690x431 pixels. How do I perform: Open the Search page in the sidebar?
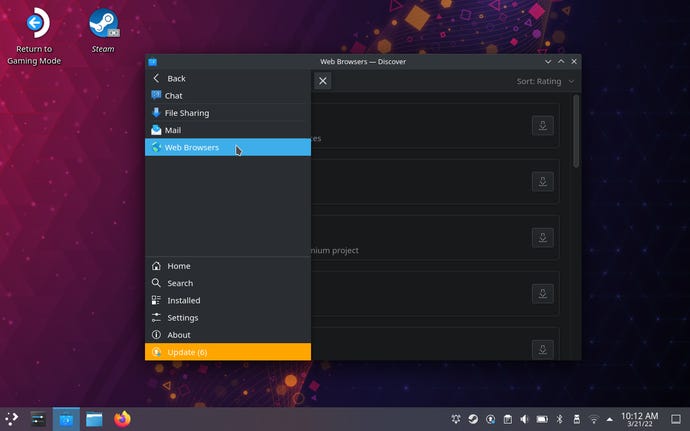tap(180, 283)
